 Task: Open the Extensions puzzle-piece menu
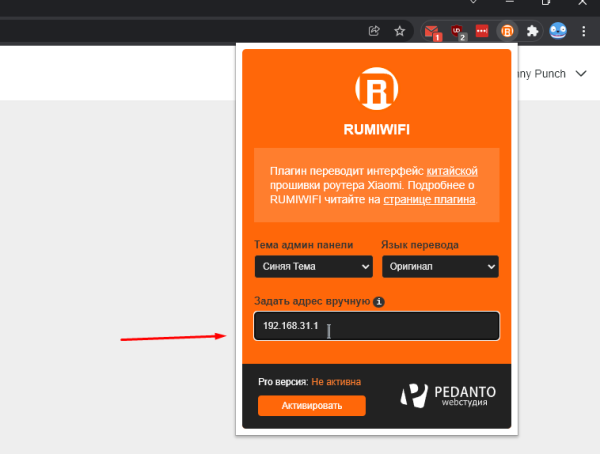(532, 31)
